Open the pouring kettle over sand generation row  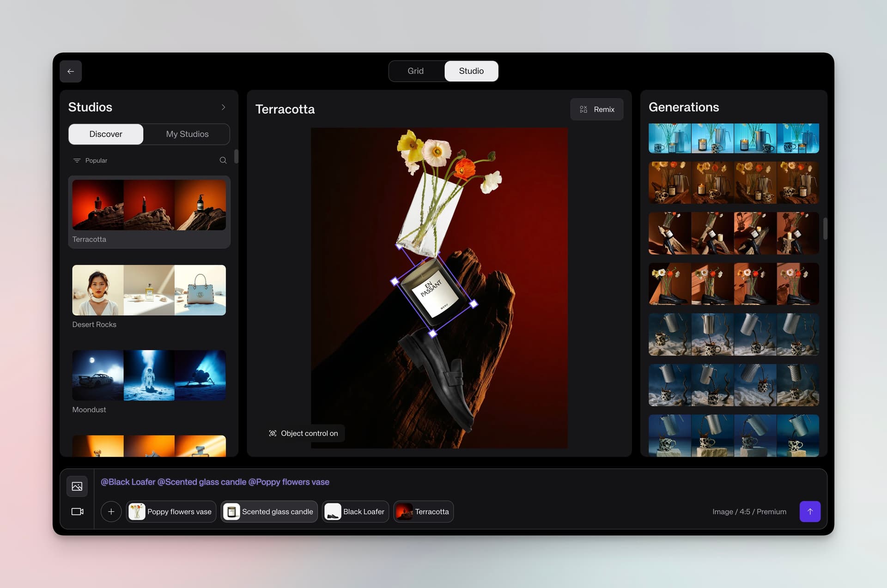click(x=734, y=334)
